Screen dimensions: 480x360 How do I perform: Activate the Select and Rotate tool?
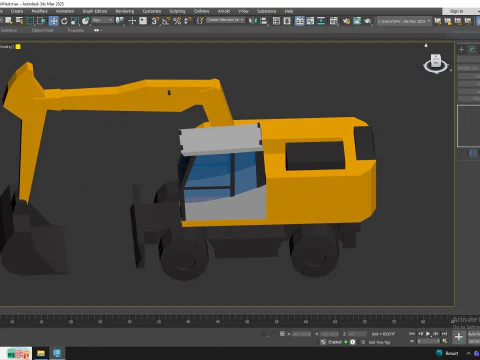(x=64, y=21)
